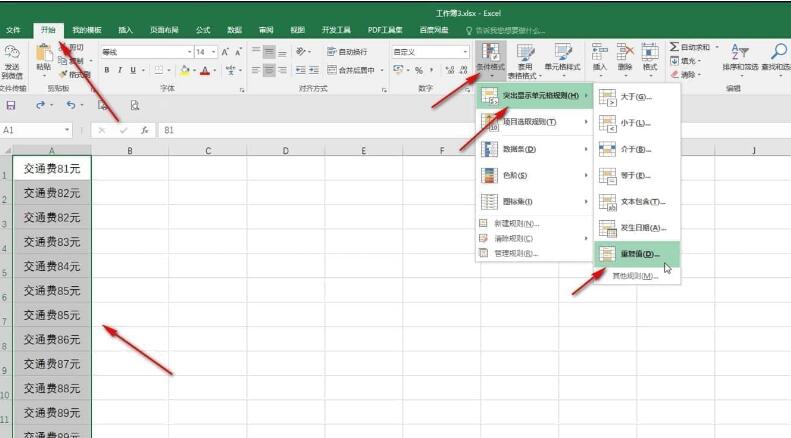Open the font size dropdown showing 14
Viewport: 791px width, 438px height.
click(x=214, y=51)
